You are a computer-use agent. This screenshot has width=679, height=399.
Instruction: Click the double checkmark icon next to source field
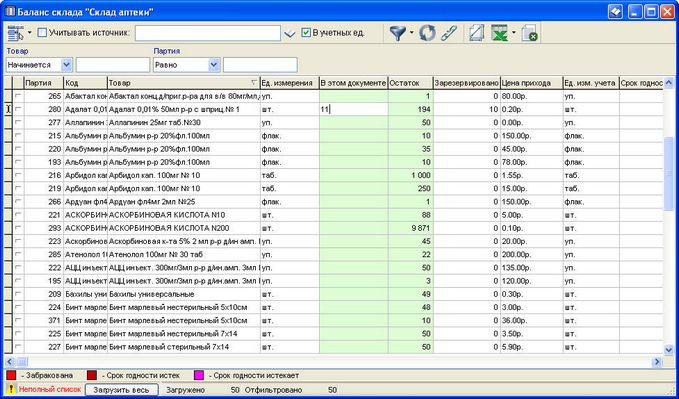coord(289,33)
